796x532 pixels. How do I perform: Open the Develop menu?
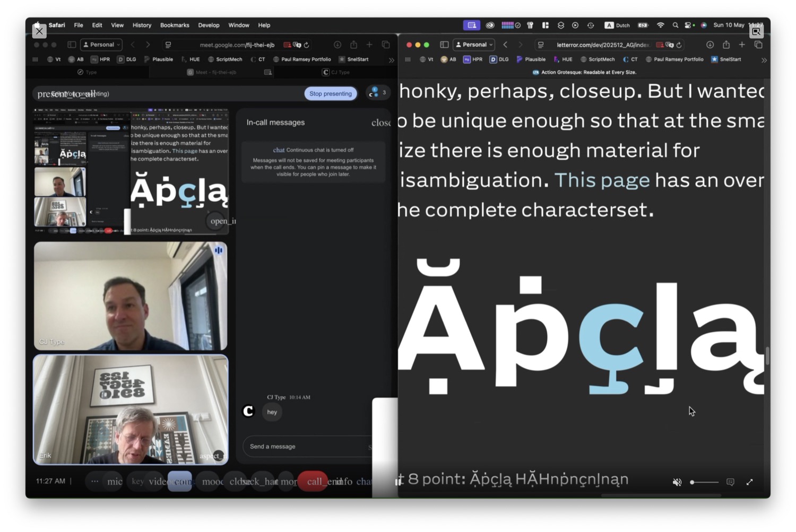pos(209,25)
